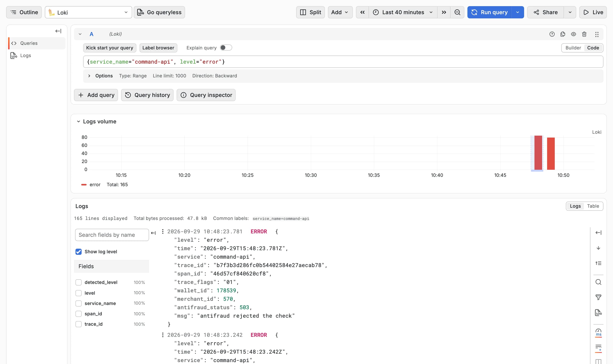613x364 pixels.
Task: Open the Loki data source picker
Action: [88, 12]
